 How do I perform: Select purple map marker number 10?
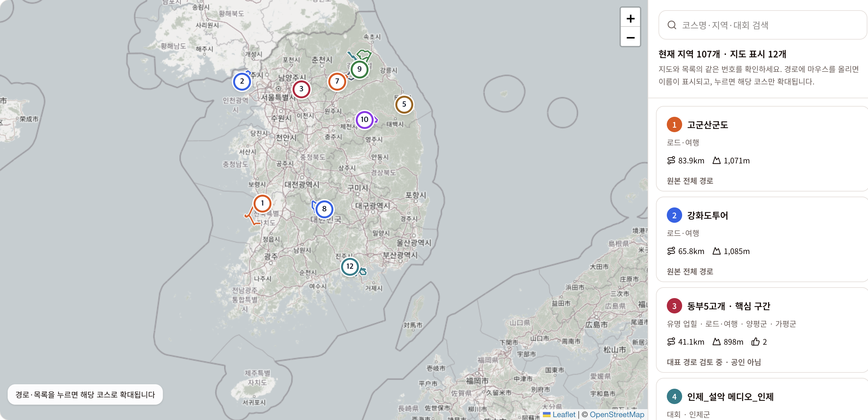tap(364, 120)
